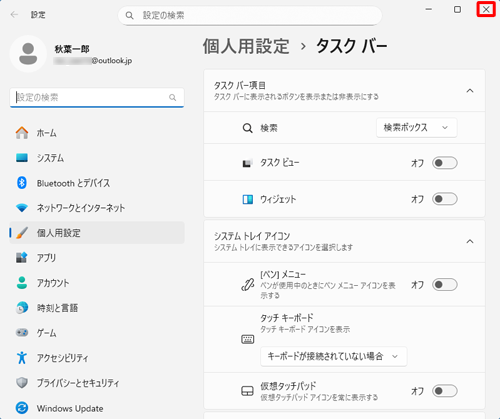
Task: Click the 設定 window title text
Action: tap(38, 15)
